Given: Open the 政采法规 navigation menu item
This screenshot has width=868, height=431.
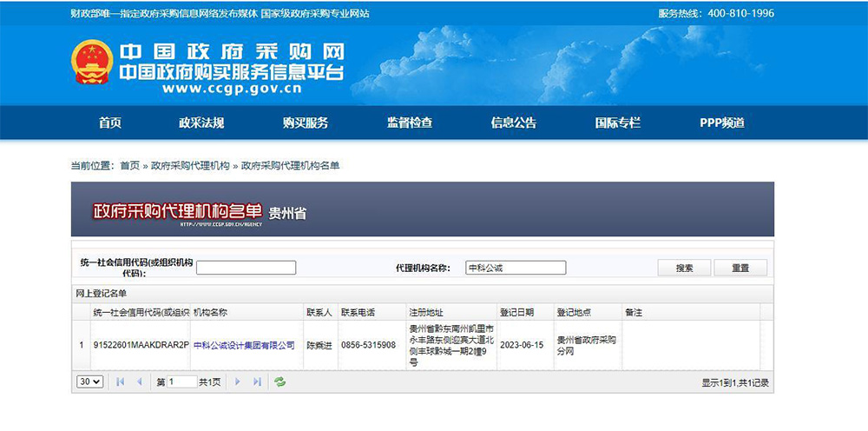Looking at the screenshot, I should (x=201, y=123).
